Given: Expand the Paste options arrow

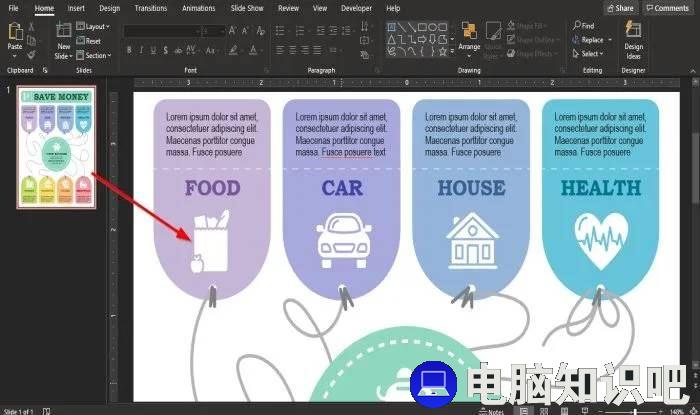Looking at the screenshot, I should [15, 56].
